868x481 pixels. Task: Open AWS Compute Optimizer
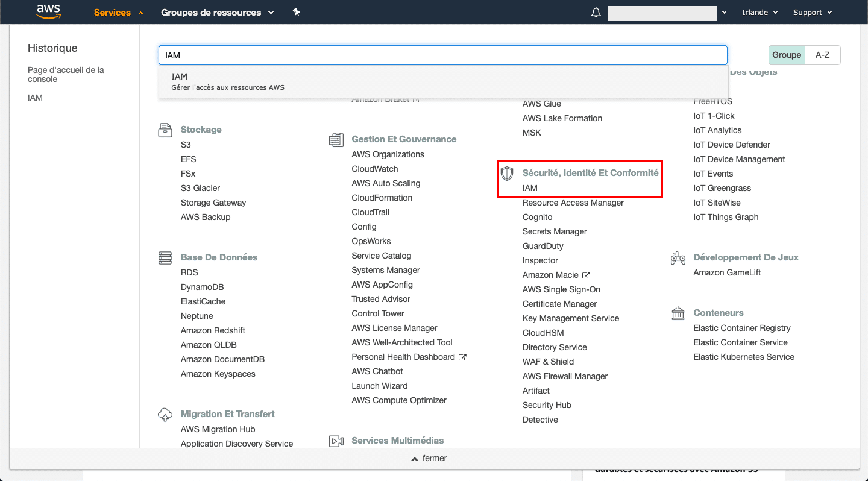(x=399, y=400)
